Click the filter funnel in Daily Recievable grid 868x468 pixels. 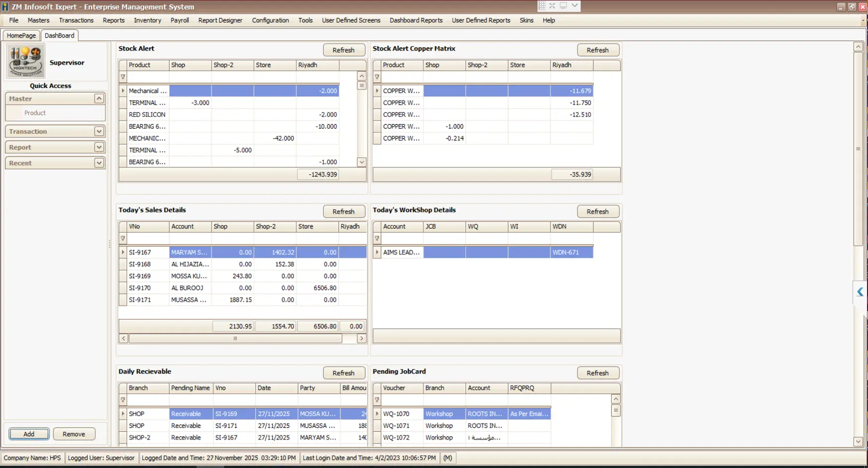pyautogui.click(x=122, y=400)
